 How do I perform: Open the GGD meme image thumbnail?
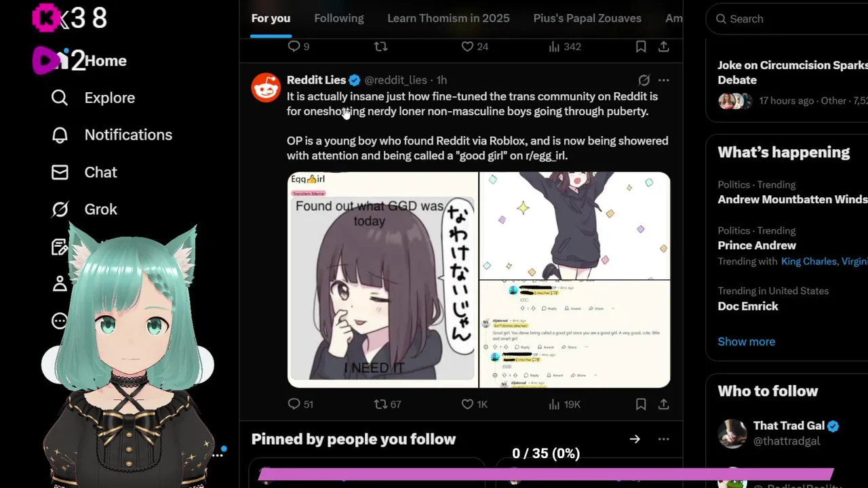(383, 280)
